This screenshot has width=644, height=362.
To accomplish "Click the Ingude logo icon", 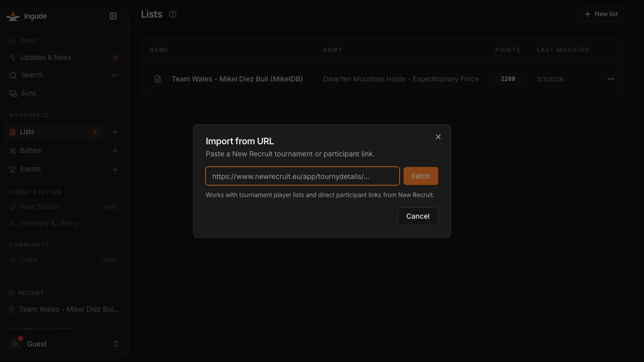I will [13, 16].
